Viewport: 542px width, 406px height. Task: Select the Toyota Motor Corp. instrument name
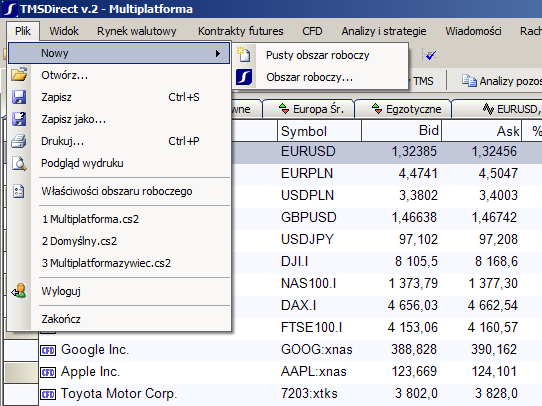[119, 394]
